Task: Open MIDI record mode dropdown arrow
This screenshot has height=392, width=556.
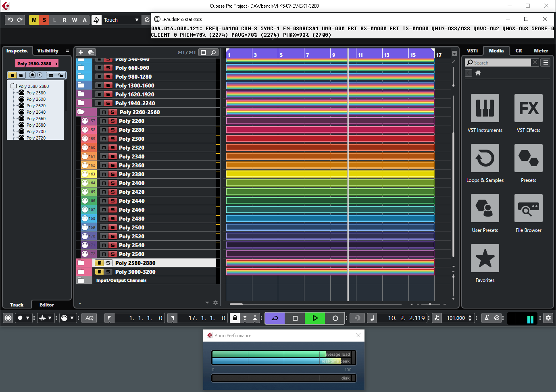Action: coord(72,318)
